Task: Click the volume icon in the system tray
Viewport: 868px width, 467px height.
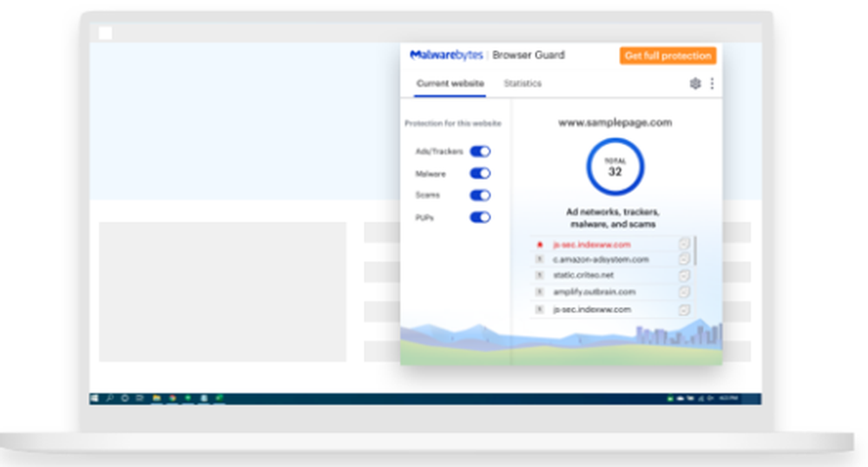Action: point(710,398)
